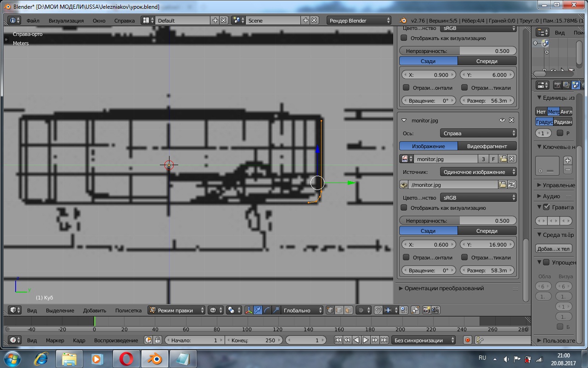Click the OpenGL render image camera icon
Viewport: 588px width, 368px height.
pyautogui.click(x=426, y=310)
